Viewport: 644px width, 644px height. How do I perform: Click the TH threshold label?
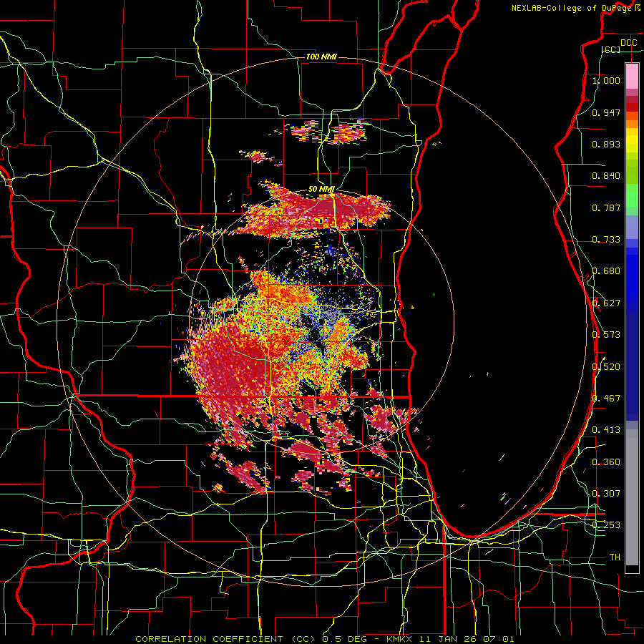[615, 557]
